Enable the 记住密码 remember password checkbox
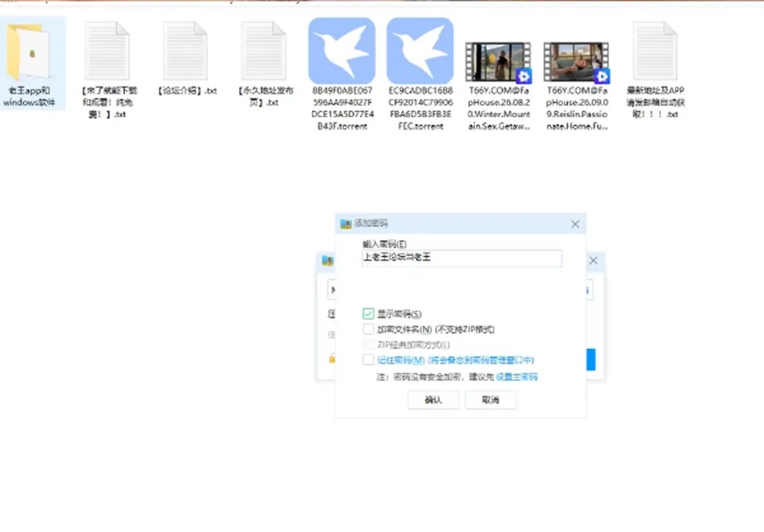 click(x=368, y=359)
